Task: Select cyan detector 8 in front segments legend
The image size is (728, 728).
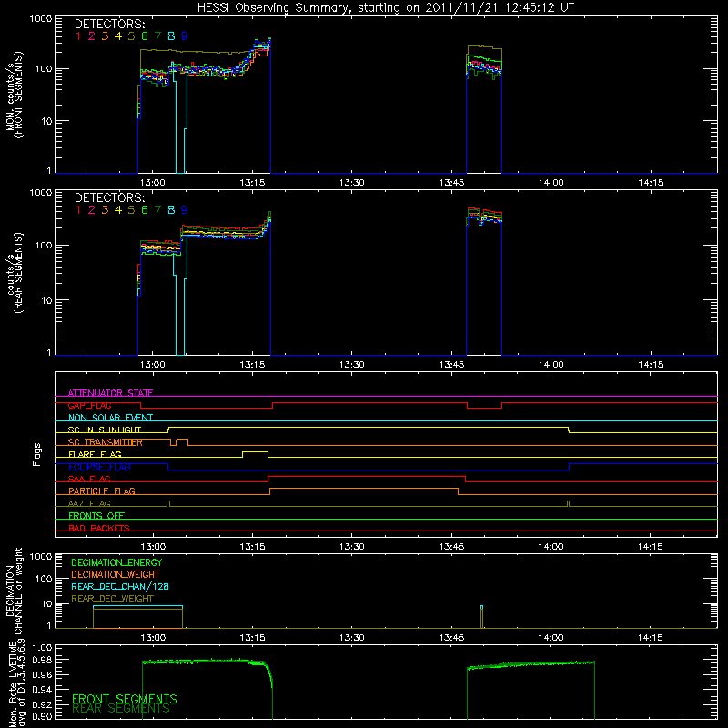Action: click(x=171, y=36)
